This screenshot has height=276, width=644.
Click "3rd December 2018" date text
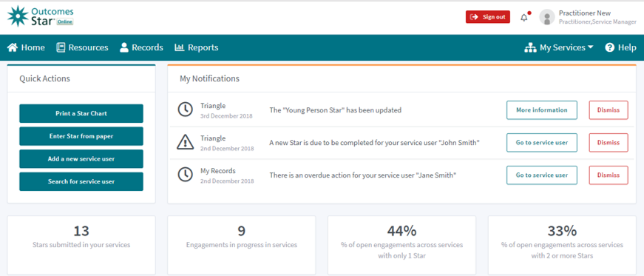pos(226,116)
